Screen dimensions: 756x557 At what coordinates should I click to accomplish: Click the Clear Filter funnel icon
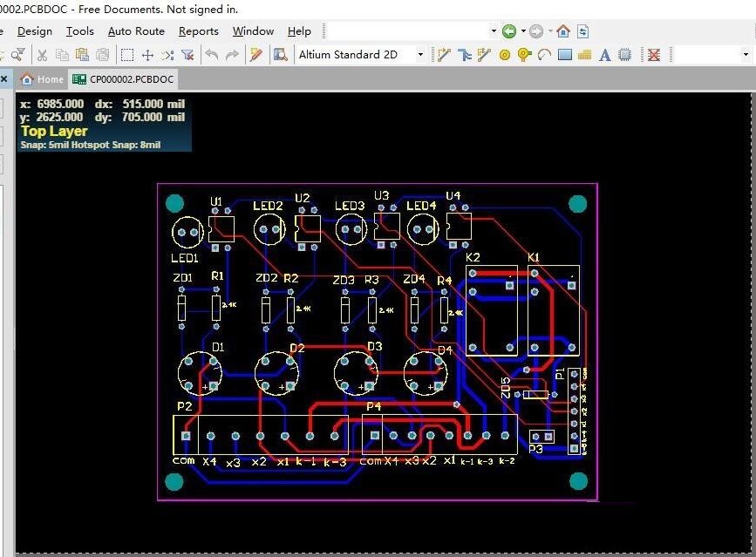187,55
